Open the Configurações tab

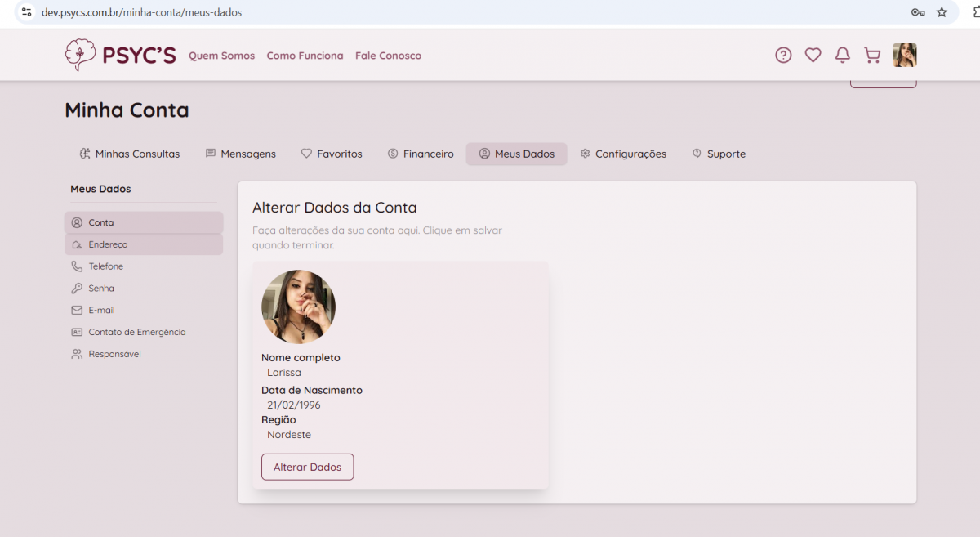point(623,154)
